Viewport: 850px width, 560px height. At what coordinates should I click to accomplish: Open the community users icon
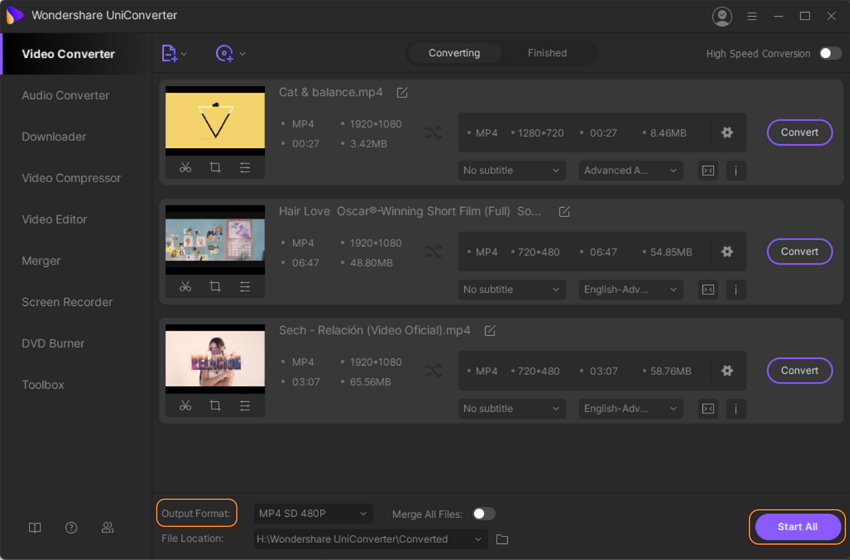click(107, 527)
